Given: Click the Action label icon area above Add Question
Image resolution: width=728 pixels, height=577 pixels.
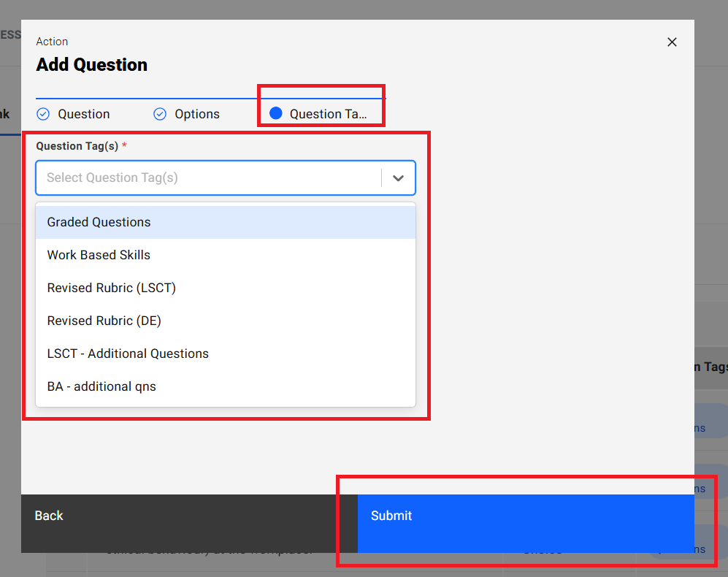Looking at the screenshot, I should 52,42.
